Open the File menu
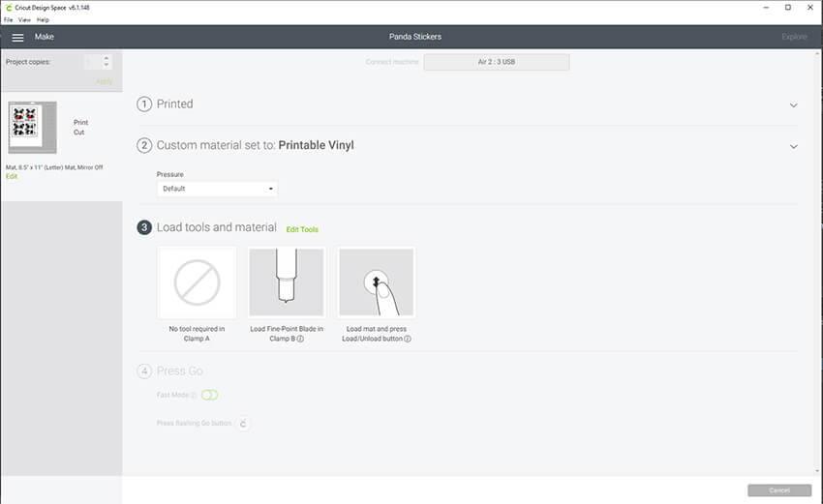The height and width of the screenshot is (504, 823). (x=9, y=20)
